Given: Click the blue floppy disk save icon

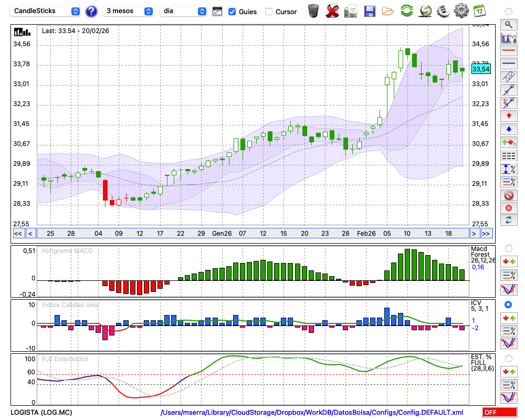Looking at the screenshot, I should 370,11.
